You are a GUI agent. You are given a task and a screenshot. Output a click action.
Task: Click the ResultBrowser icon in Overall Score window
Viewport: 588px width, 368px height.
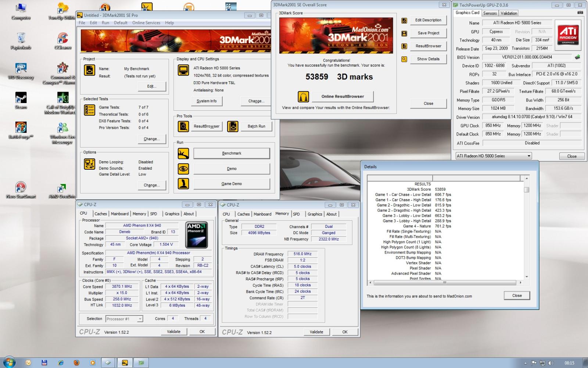click(404, 46)
